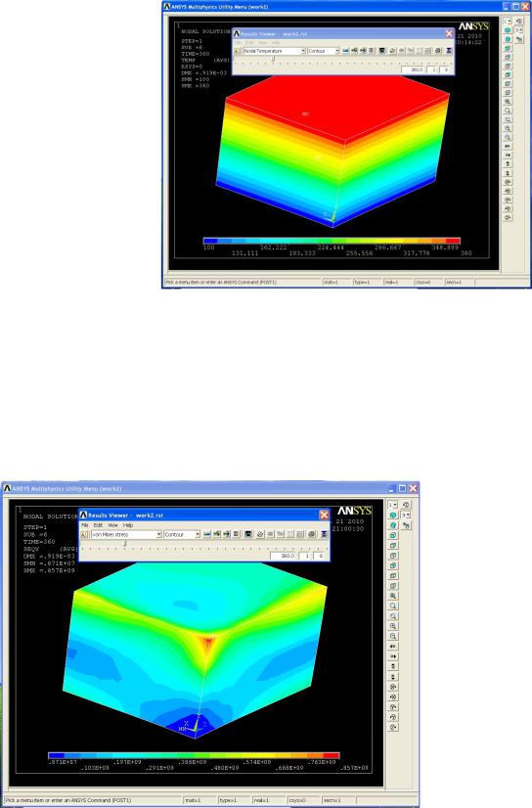The image size is (532, 808).
Task: Pan model left in von Mises window
Action: pos(393,647)
